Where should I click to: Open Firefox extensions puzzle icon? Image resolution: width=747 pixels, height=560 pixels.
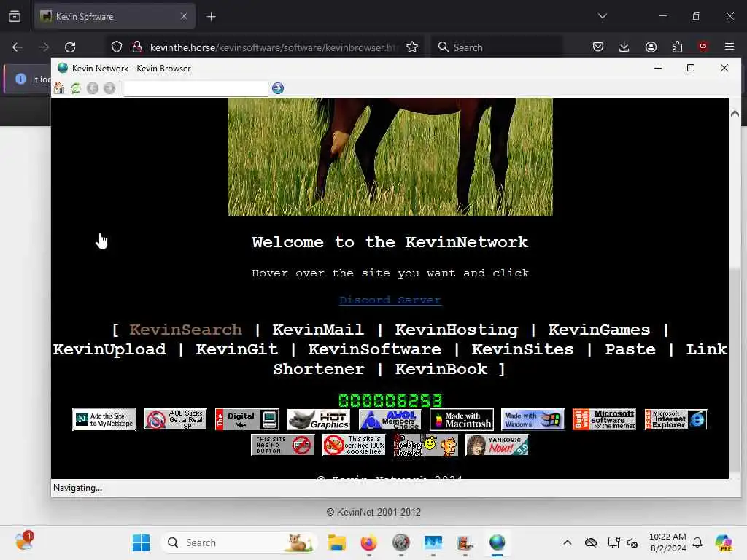pyautogui.click(x=677, y=47)
